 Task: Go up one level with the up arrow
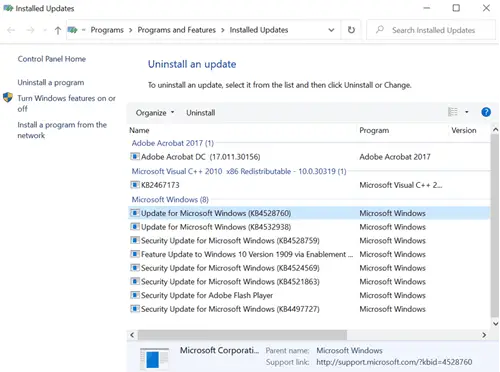point(58,30)
